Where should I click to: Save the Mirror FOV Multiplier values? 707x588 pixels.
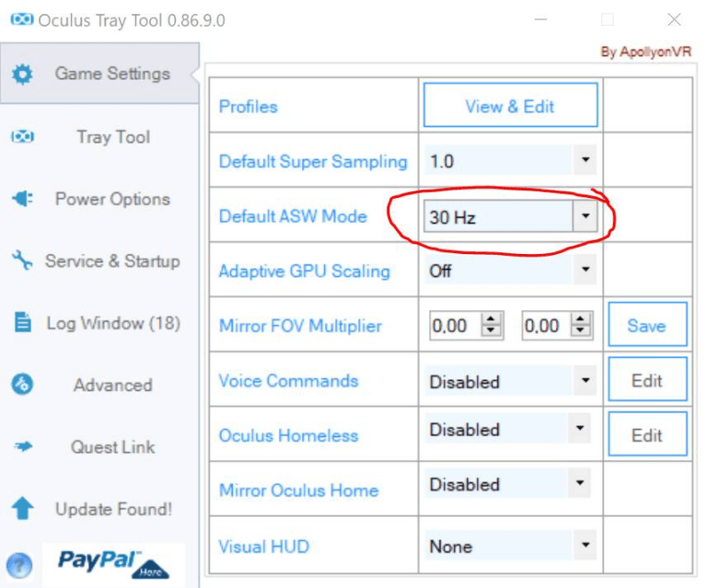[x=646, y=326]
